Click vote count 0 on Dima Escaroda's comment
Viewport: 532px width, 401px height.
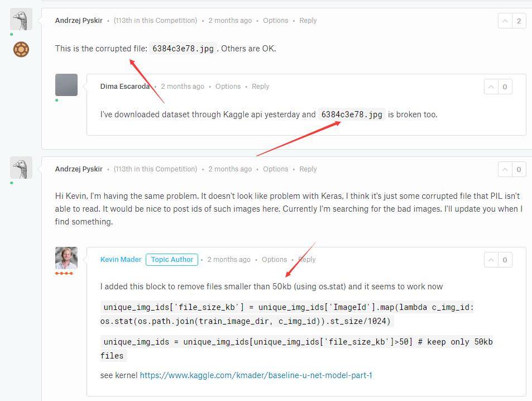505,87
